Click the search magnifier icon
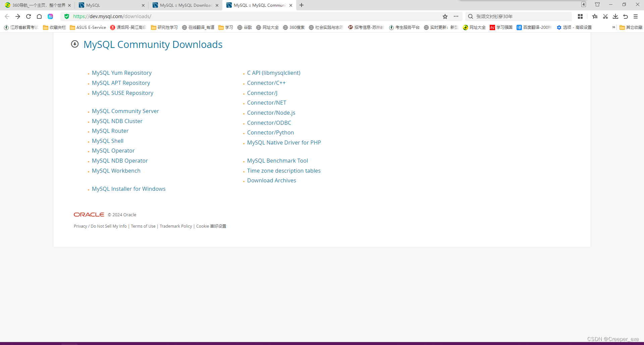This screenshot has width=644, height=345. coord(471,16)
